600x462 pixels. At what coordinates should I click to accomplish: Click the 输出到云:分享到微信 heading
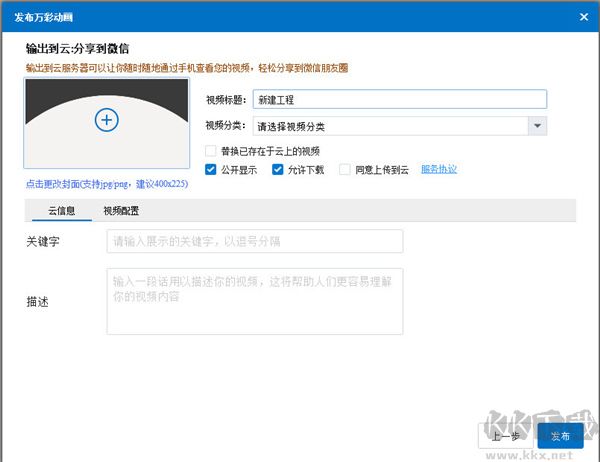[x=77, y=48]
